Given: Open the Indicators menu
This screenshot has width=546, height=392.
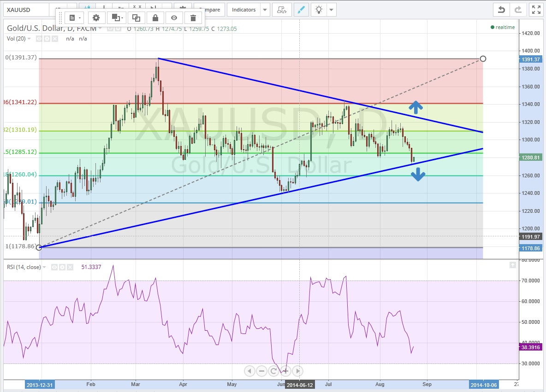Looking at the screenshot, I should 243,10.
